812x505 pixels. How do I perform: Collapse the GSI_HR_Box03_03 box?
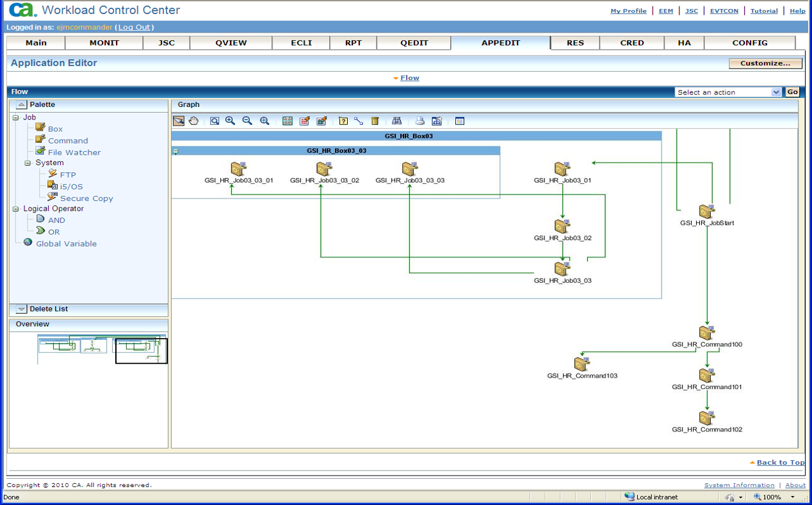[175, 151]
